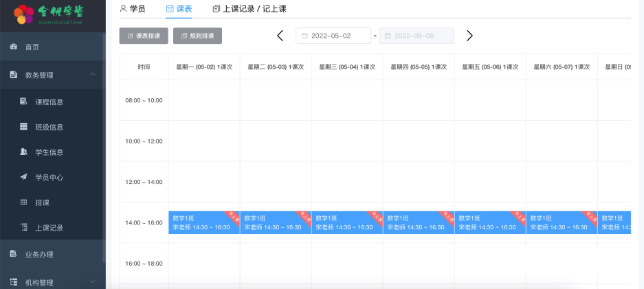Expand the 机构管理 menu section
This screenshot has height=289, width=644.
(93, 281)
